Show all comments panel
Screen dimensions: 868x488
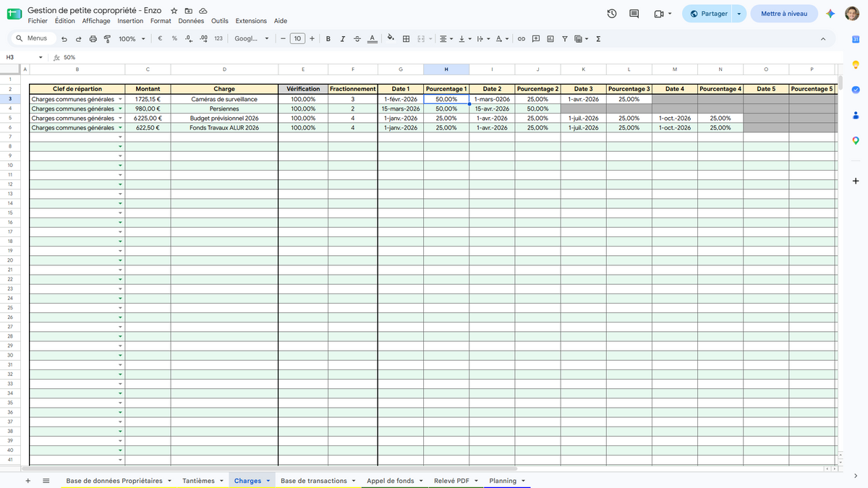coord(634,14)
